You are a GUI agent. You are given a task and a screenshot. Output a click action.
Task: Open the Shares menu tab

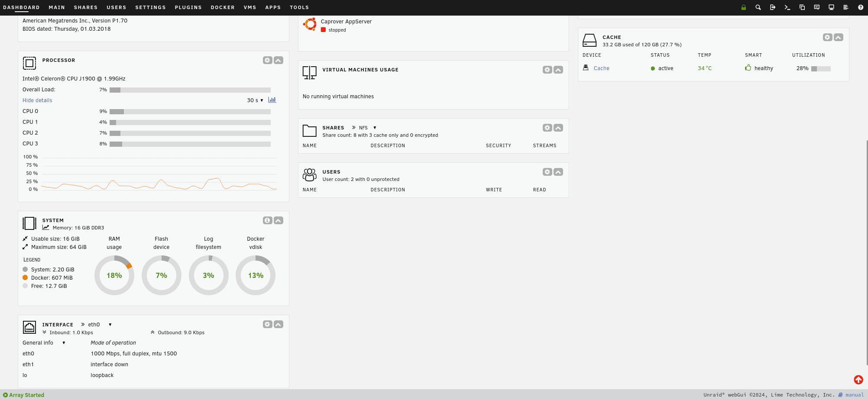coord(86,7)
